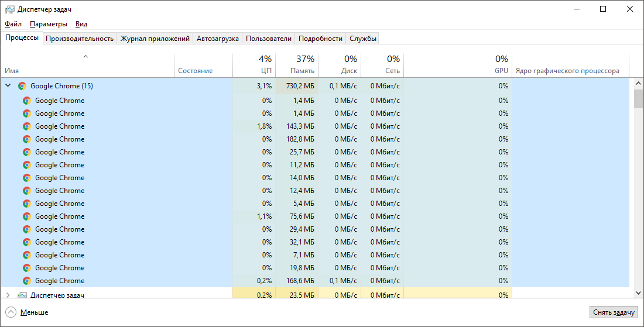The width and height of the screenshot is (644, 327).
Task: Click Chrome icon in the 25,7 МБ row
Action: (27, 152)
